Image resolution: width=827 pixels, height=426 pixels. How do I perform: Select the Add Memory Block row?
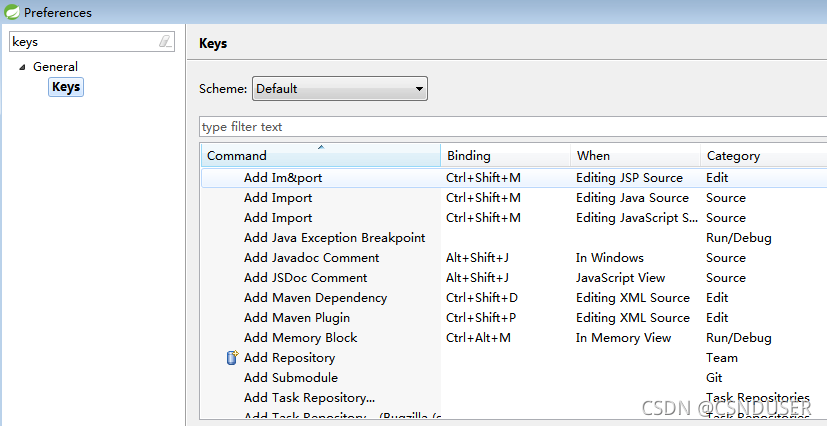[x=514, y=338]
